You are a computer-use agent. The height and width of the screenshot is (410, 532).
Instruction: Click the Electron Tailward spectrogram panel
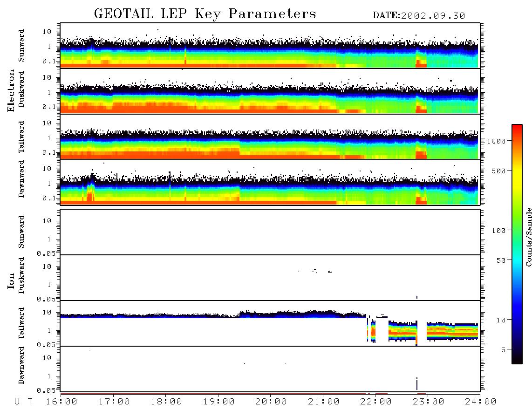click(x=270, y=137)
